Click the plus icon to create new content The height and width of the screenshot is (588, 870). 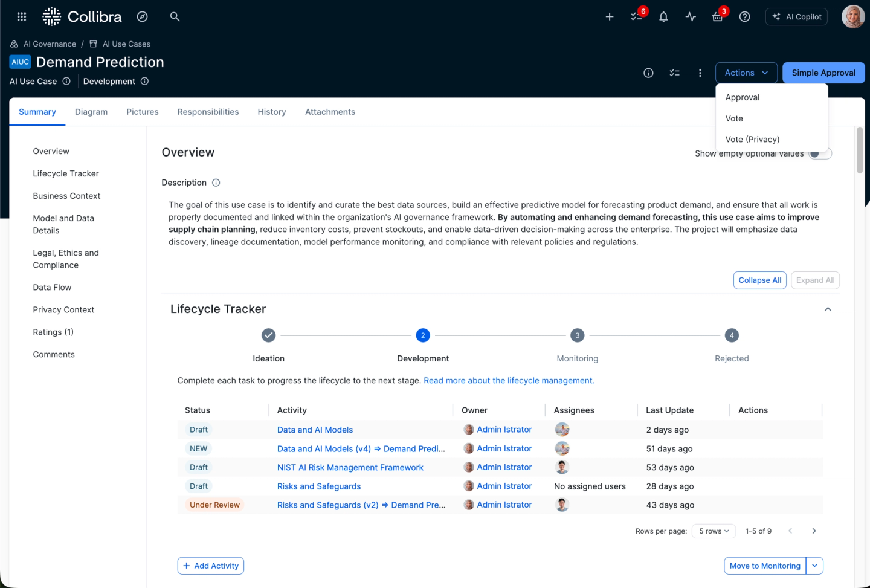click(609, 16)
